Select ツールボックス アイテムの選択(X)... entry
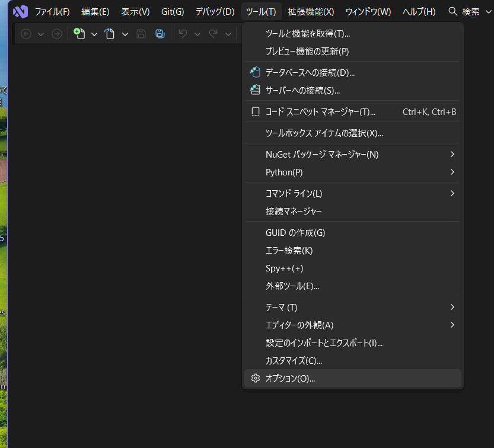The image size is (494, 448). [352, 133]
